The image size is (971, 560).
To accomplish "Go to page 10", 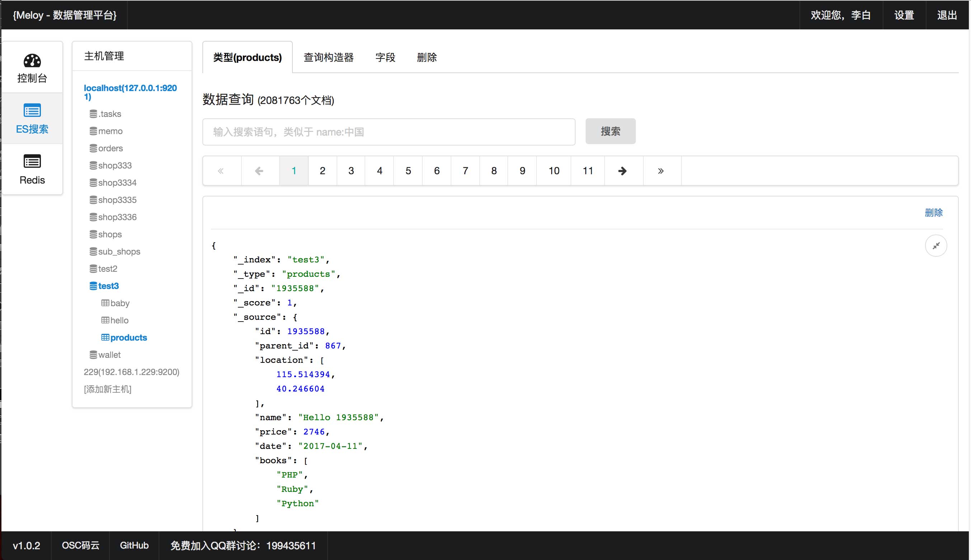I will click(x=554, y=171).
